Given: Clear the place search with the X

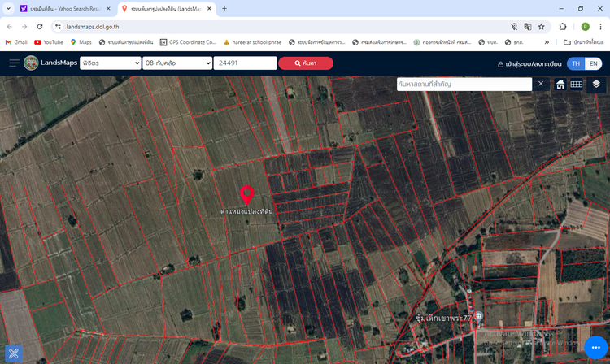Looking at the screenshot, I should (x=542, y=84).
